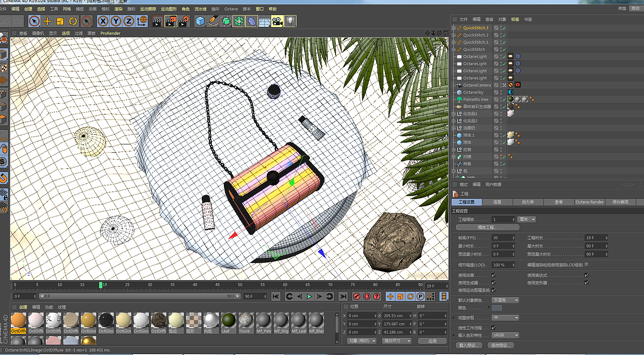Click the red keyframe selection question-mark icon
This screenshot has width=644, height=355.
(377, 297)
